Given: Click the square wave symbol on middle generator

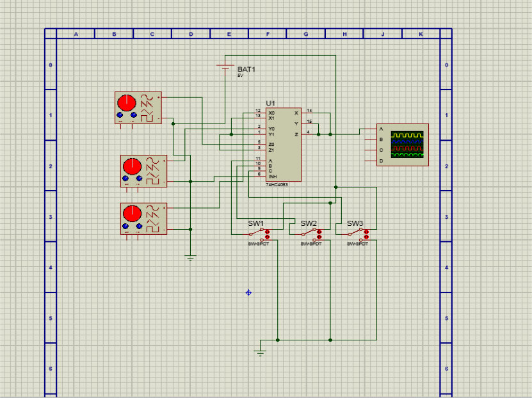Looking at the screenshot, I should (152, 181).
